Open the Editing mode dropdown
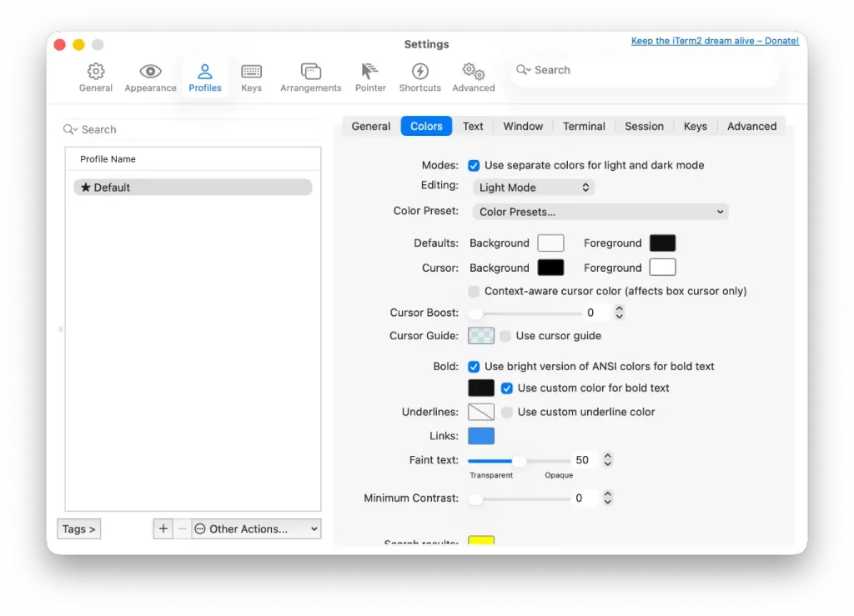 pyautogui.click(x=533, y=187)
